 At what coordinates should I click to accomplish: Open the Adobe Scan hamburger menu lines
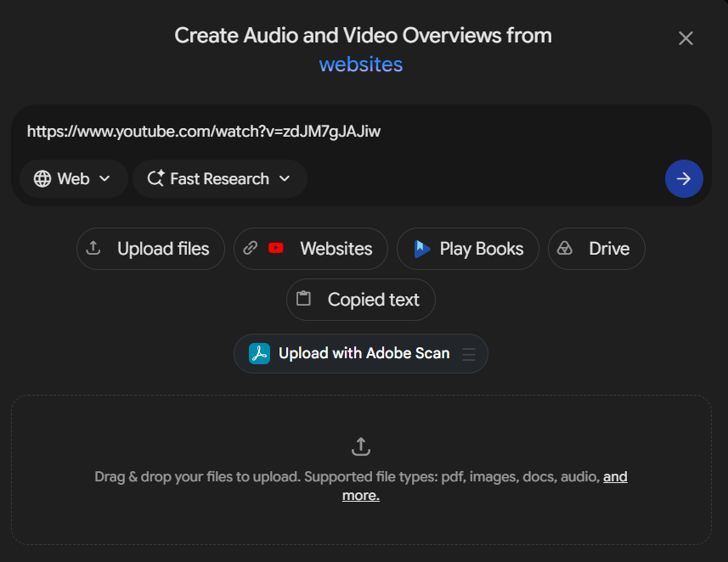pos(469,354)
